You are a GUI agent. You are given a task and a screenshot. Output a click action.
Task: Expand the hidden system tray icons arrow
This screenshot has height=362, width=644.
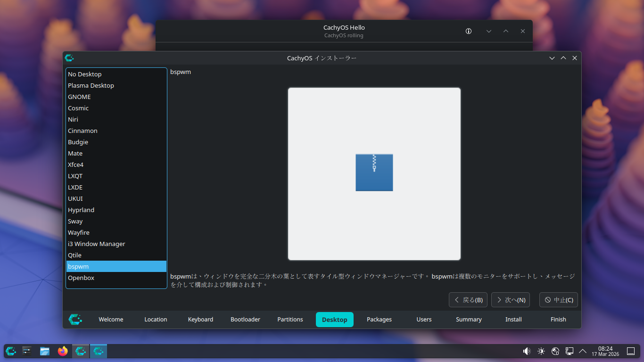(583, 351)
